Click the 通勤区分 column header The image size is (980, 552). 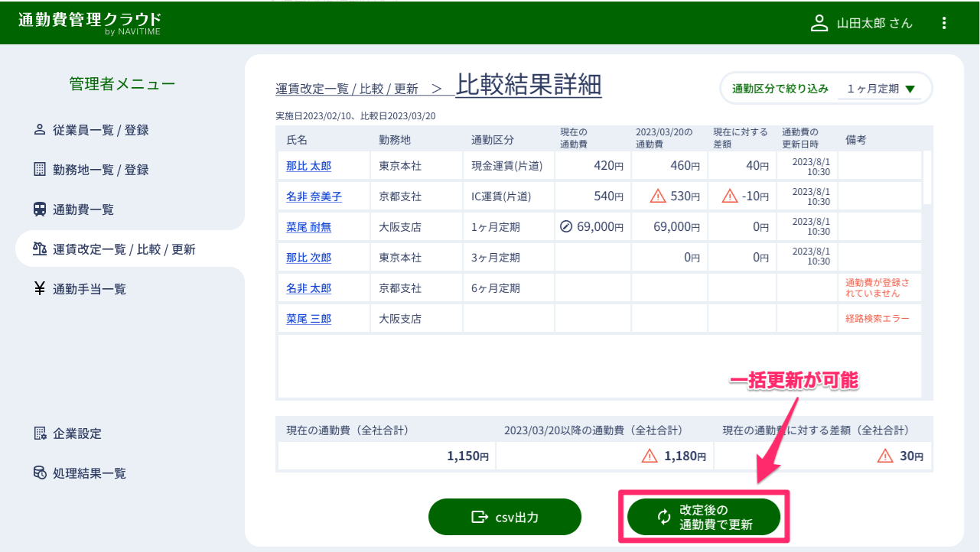pyautogui.click(x=493, y=140)
